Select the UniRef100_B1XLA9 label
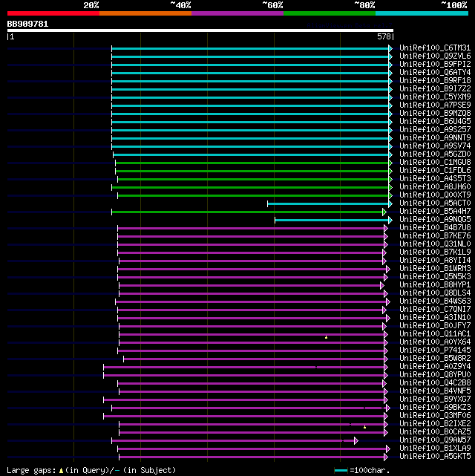Screen dimensions: 475x476 point(435,449)
